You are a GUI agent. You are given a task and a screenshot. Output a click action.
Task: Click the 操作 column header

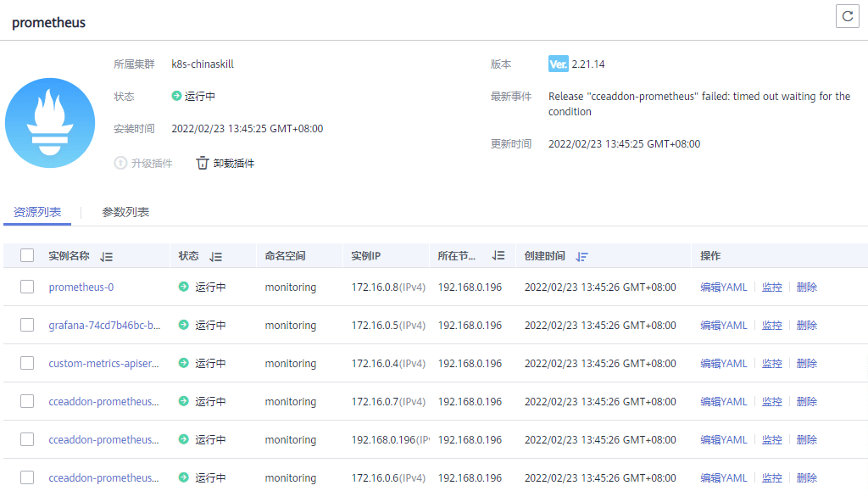click(x=710, y=256)
